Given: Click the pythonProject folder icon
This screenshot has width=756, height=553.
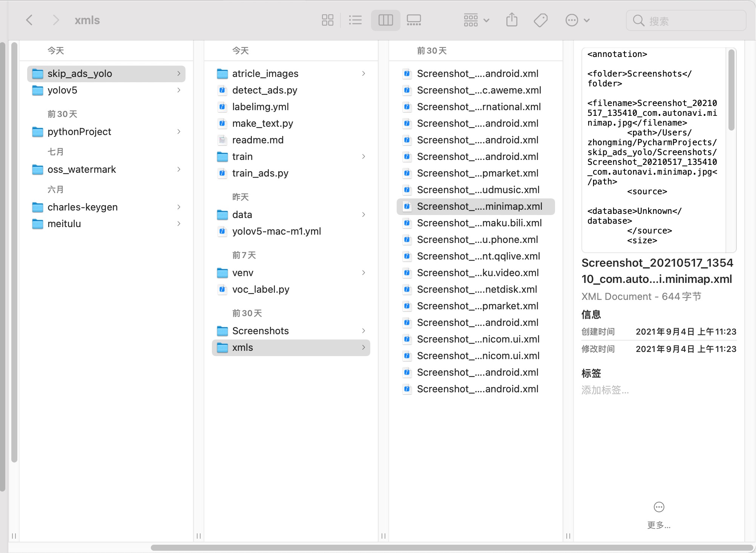Looking at the screenshot, I should [38, 132].
